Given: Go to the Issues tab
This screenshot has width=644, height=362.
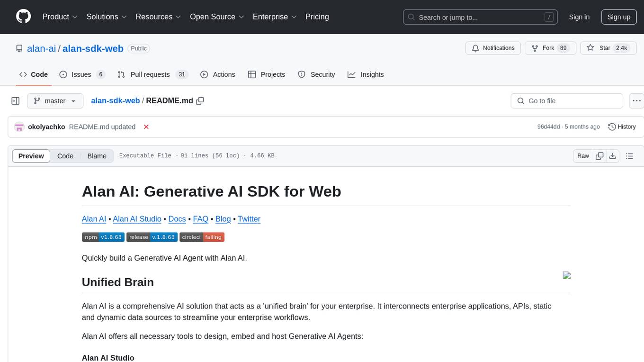Looking at the screenshot, I should pyautogui.click(x=82, y=74).
